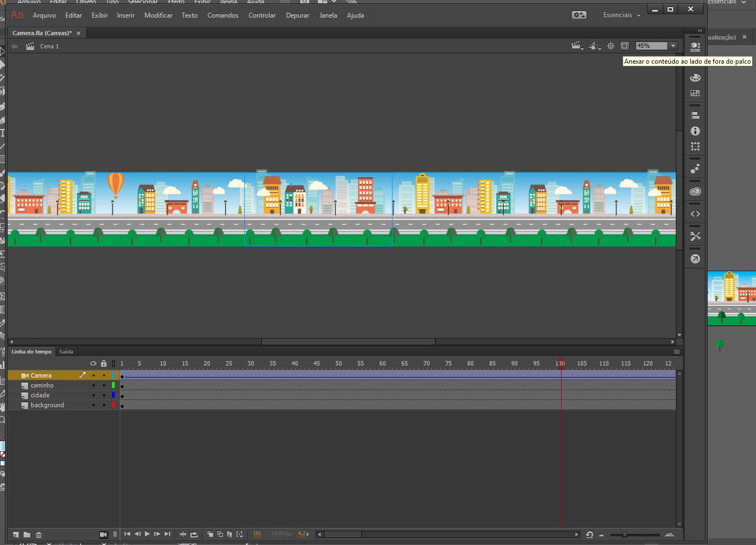Screen dimensions: 756x545
Task: Open the Essenciais workspace dropdown
Action: pyautogui.click(x=621, y=15)
